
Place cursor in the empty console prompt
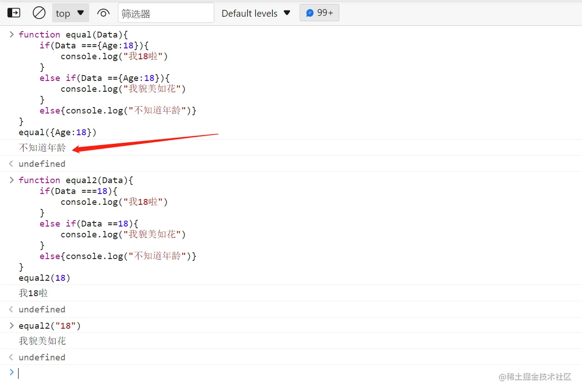tap(291, 373)
